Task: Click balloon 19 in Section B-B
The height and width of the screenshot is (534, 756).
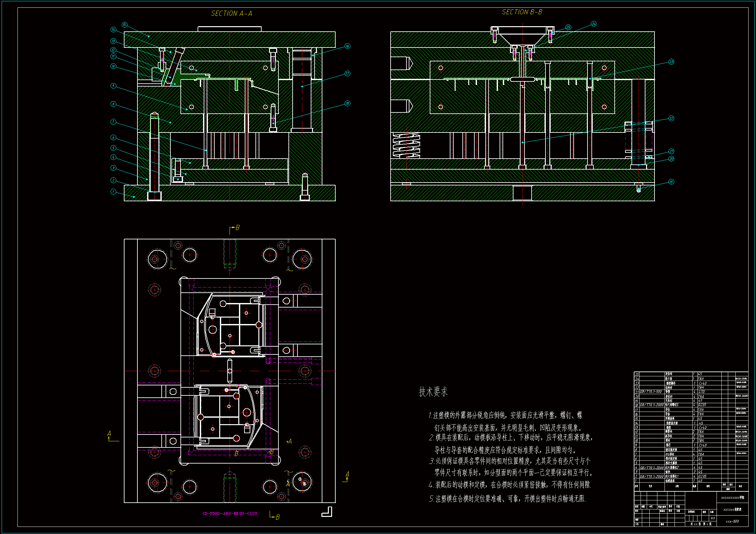Action: [671, 182]
